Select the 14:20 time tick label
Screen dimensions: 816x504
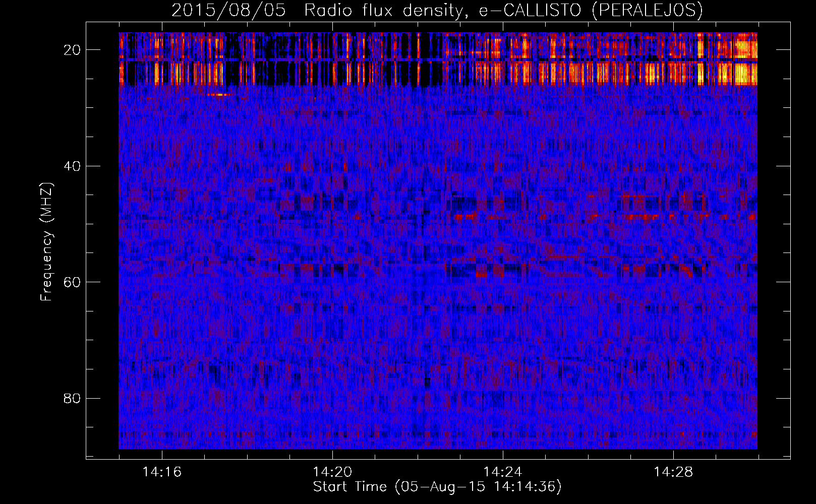[332, 472]
